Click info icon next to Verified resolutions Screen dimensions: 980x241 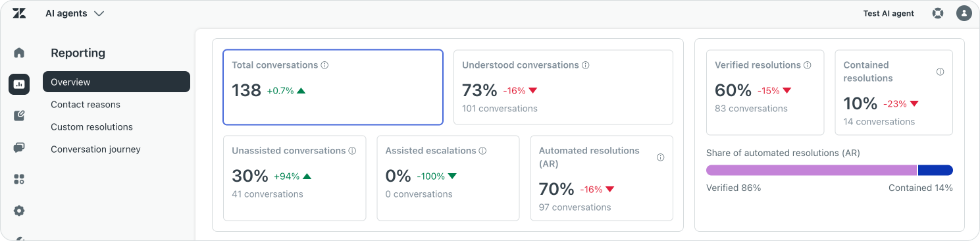(808, 65)
